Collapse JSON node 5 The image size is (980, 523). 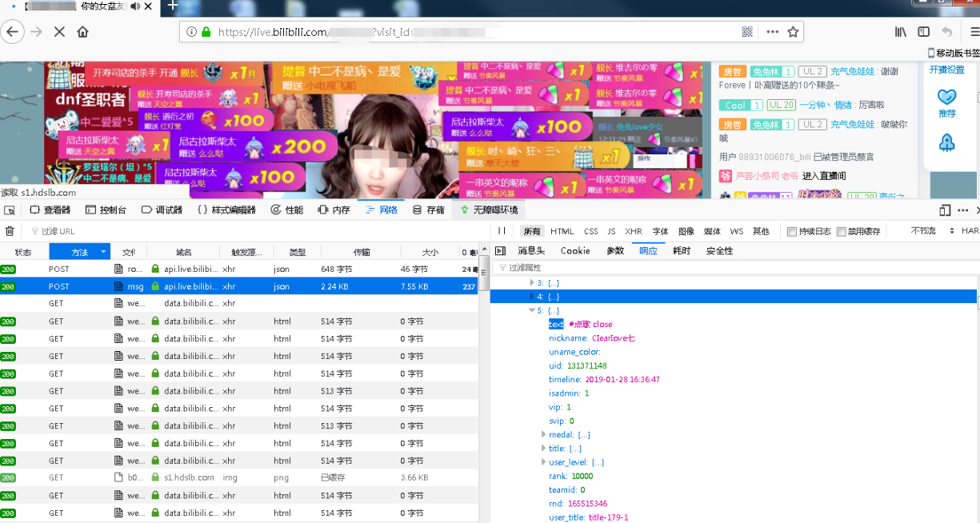pyautogui.click(x=532, y=310)
